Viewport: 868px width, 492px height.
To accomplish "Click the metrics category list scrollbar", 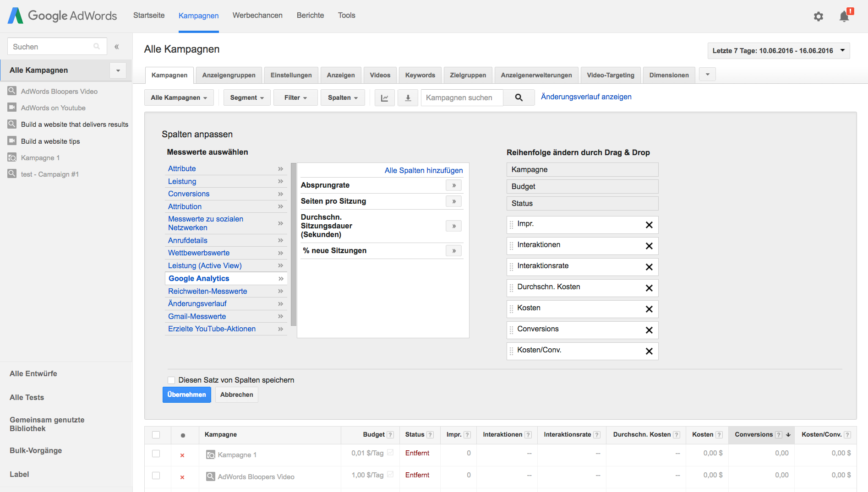I will (294, 244).
